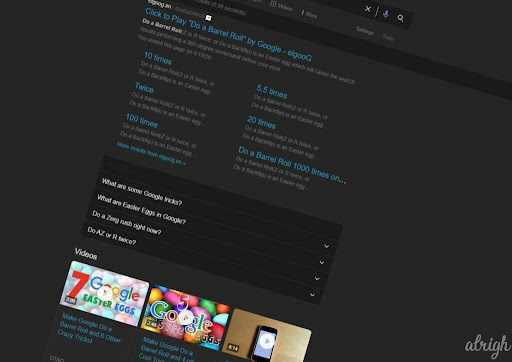Open "Do a Barrel Roll 1000 times" link
Screen dimensions: 512x362
coord(292,164)
